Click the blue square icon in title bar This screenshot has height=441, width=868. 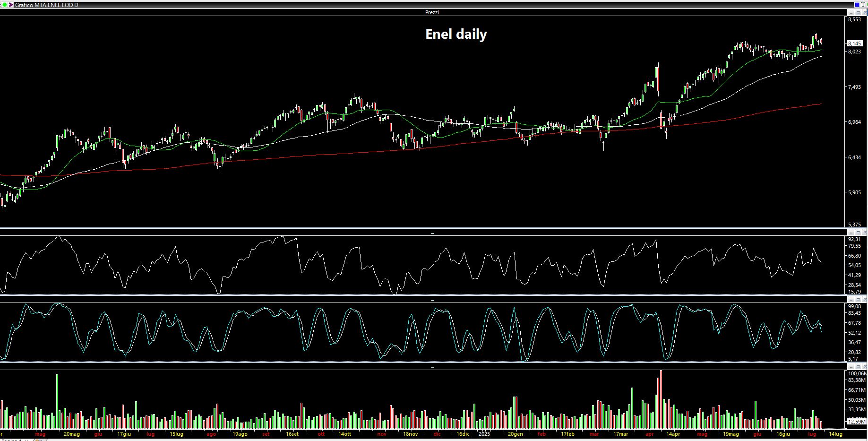[857, 5]
